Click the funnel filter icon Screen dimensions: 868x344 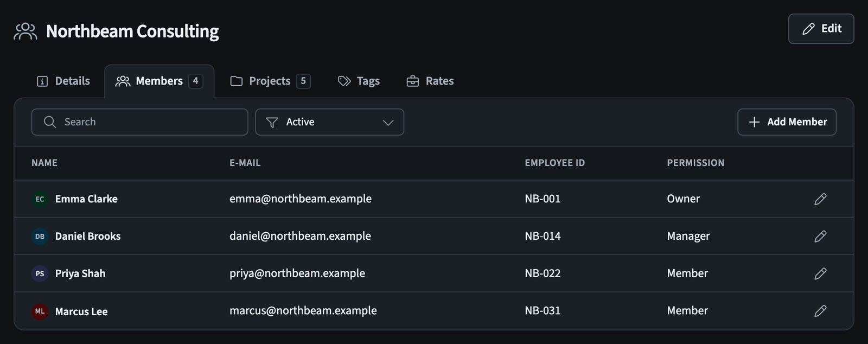click(x=272, y=123)
